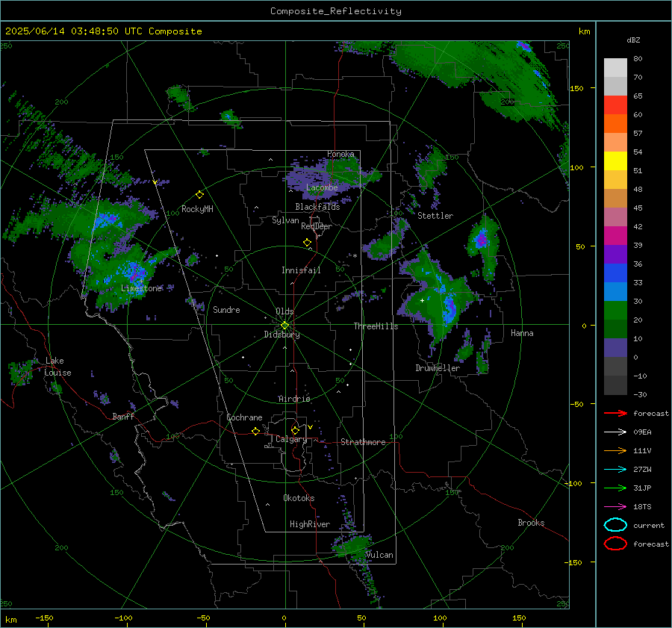
Task: Select the light gray 80 dBZ swatch
Action: point(615,67)
